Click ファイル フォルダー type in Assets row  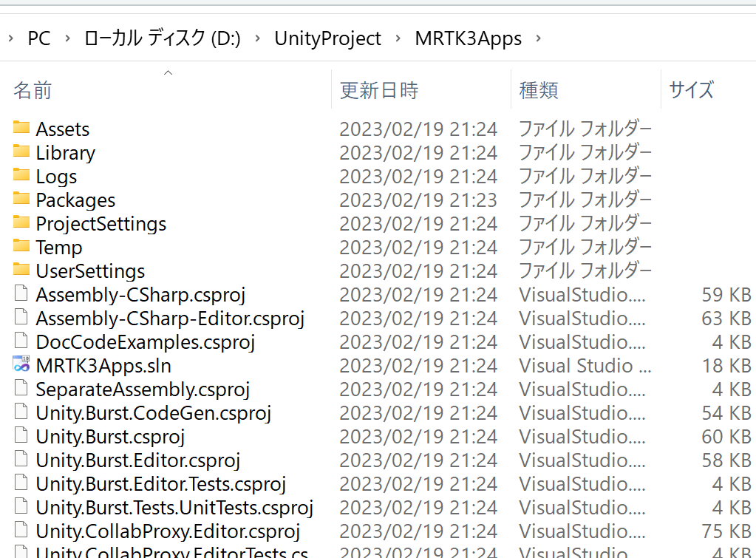585,129
